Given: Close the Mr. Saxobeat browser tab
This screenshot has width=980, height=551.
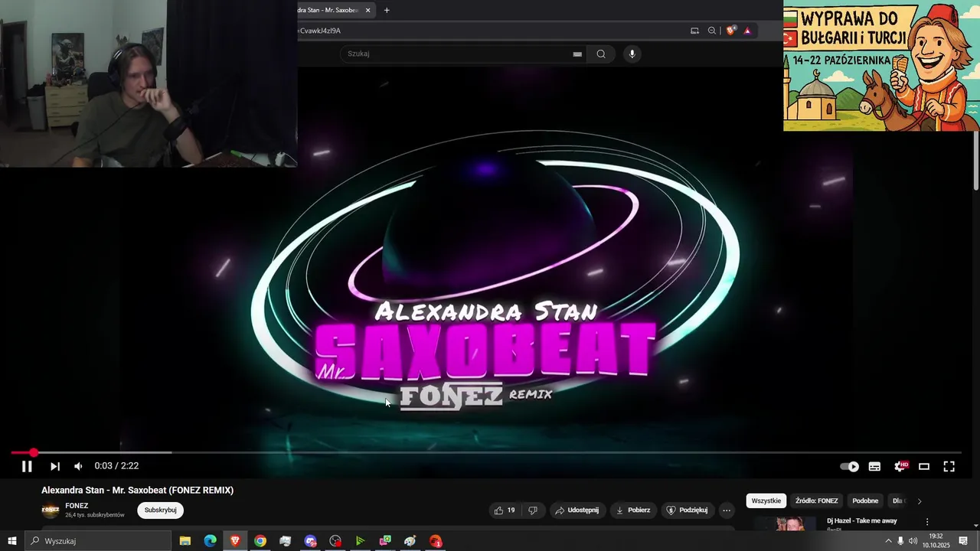Looking at the screenshot, I should pyautogui.click(x=367, y=10).
